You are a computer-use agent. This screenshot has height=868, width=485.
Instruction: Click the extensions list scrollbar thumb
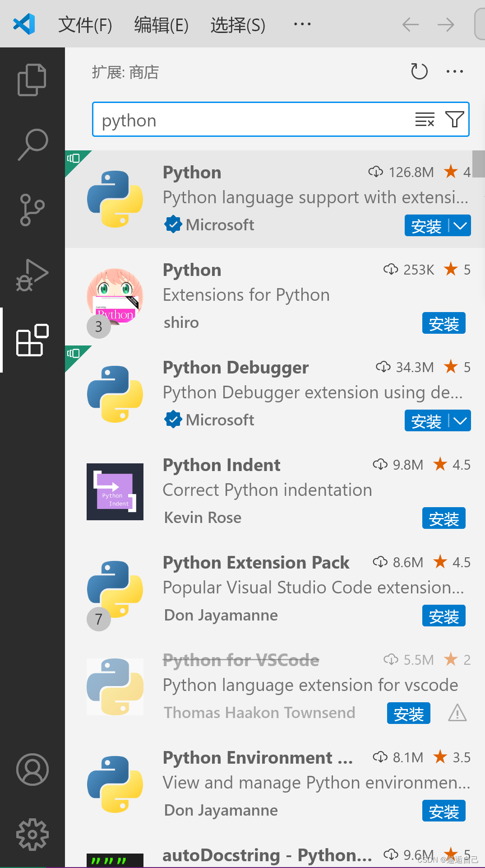(x=478, y=164)
